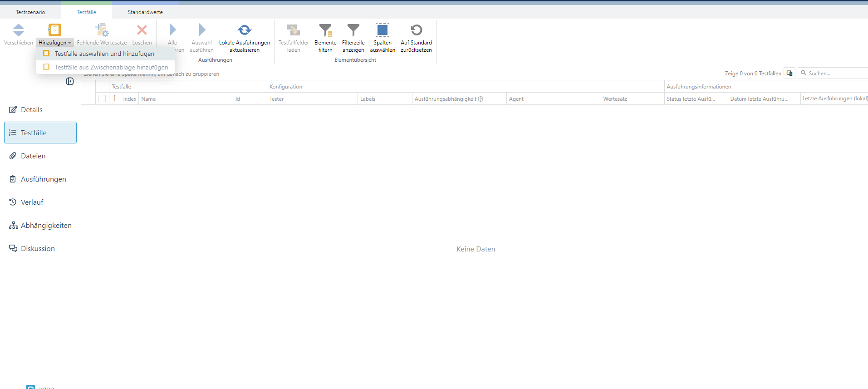Choose Testfälle auswählen und hinzufügen
The width and height of the screenshot is (868, 389).
point(104,54)
